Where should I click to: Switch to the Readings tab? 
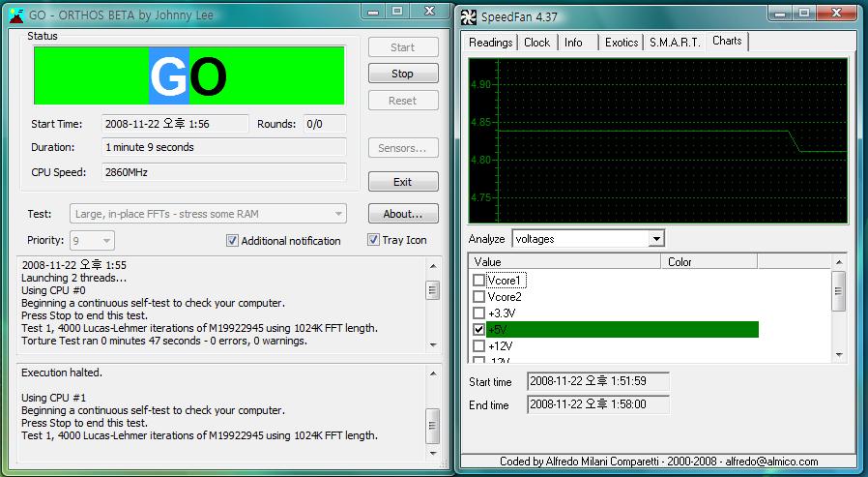pos(490,43)
